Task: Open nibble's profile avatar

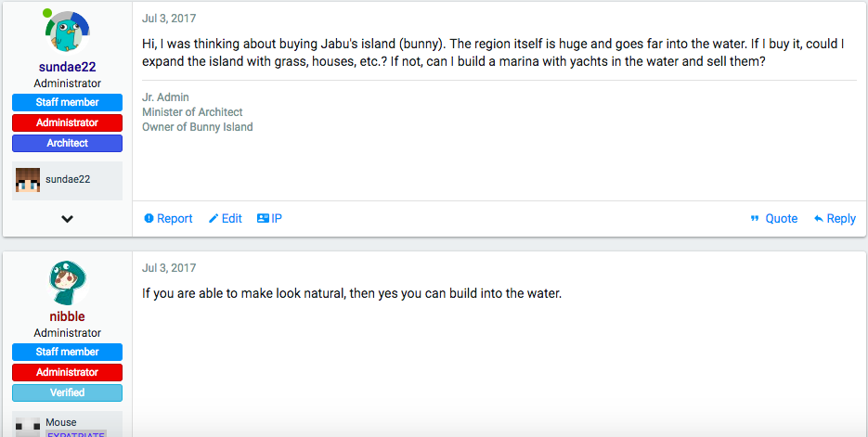Action: 67,283
